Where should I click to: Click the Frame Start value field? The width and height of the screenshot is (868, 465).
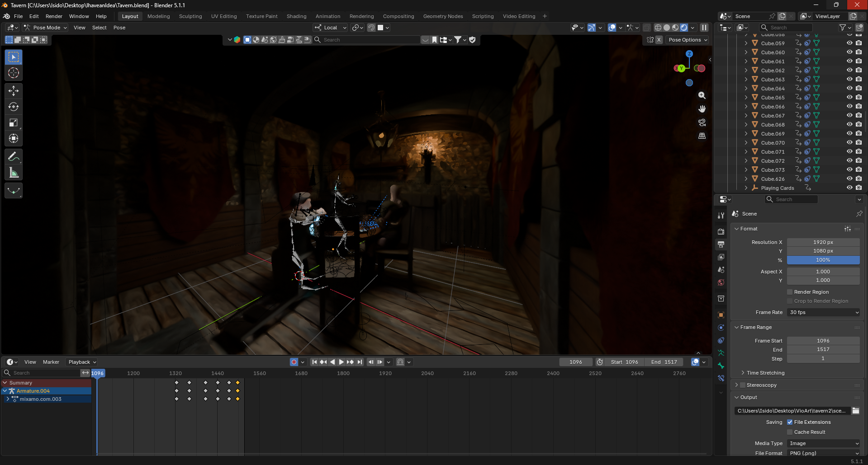pyautogui.click(x=823, y=341)
